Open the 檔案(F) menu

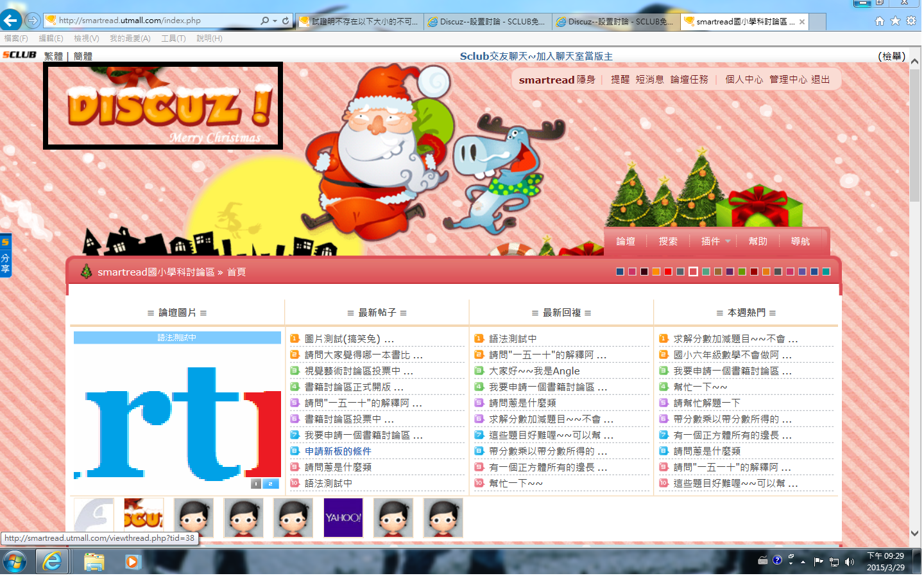tap(16, 39)
